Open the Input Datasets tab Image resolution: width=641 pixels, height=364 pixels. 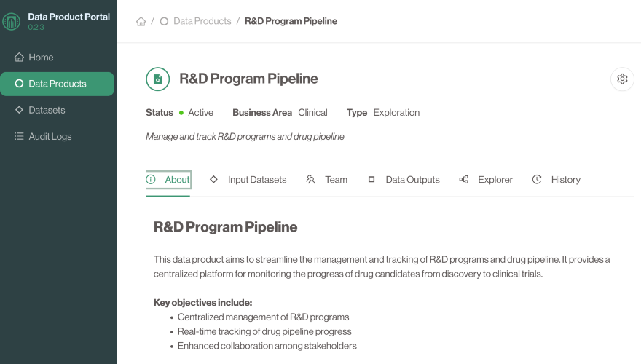click(248, 180)
